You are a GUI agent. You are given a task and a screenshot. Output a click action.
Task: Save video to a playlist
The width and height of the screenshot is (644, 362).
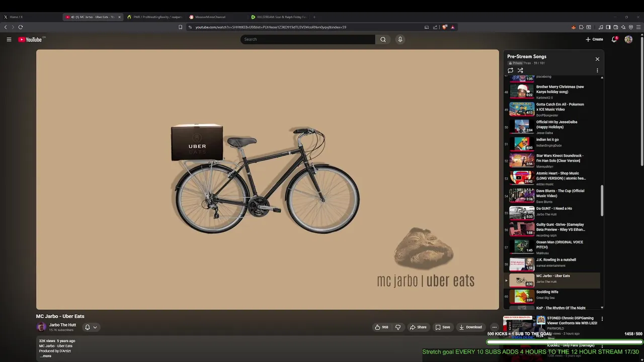(x=443, y=327)
